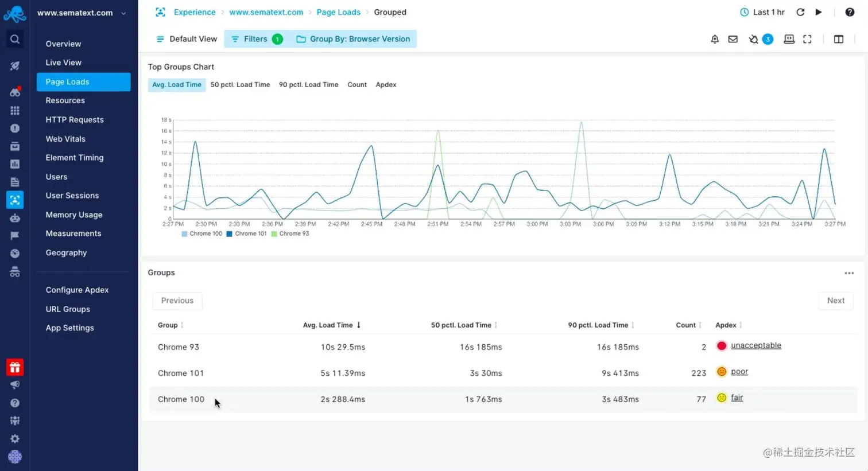
Task: Click the user avatar at the sidebar bottom
Action: click(15, 457)
